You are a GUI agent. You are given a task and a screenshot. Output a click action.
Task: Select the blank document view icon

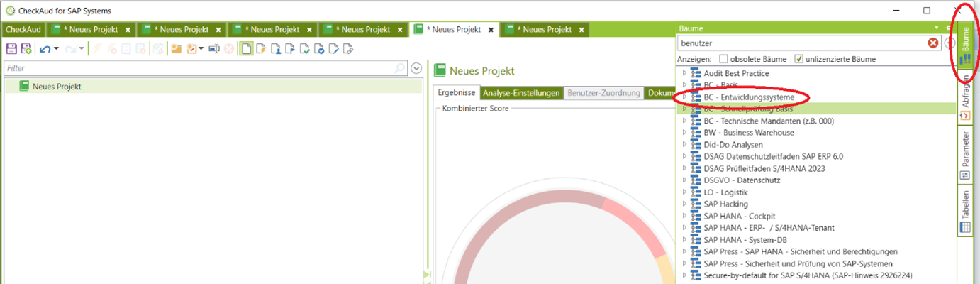[x=246, y=49]
